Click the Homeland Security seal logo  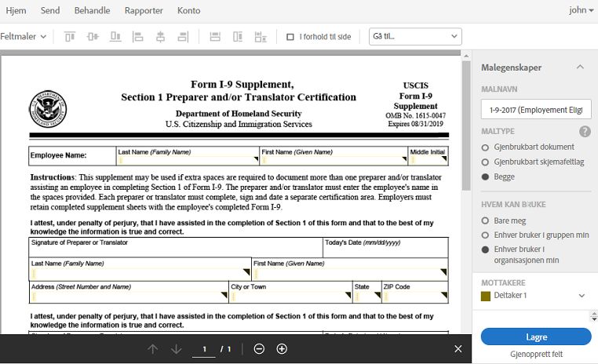48,109
